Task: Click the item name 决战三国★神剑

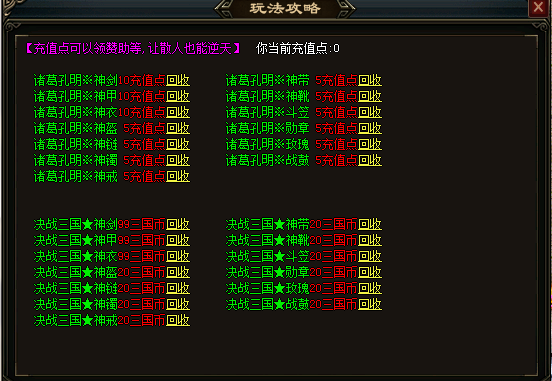Action: [x=75, y=224]
